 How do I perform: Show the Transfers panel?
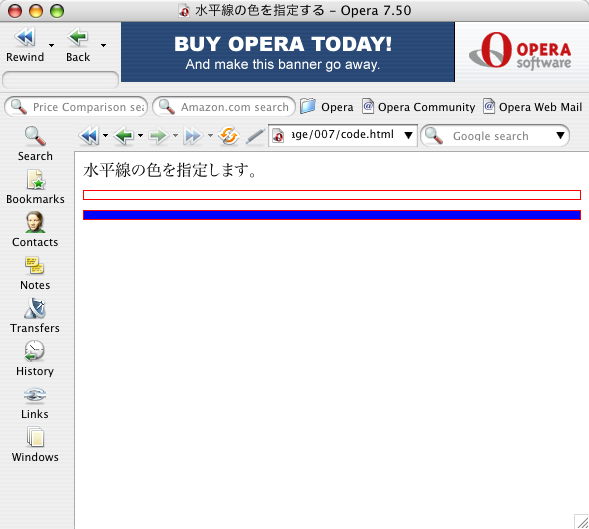click(x=35, y=316)
